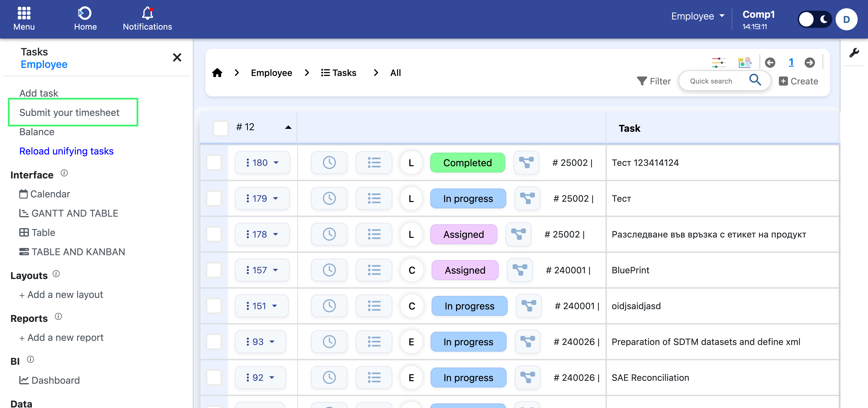
Task: Open the 93 row actions dropdown
Action: point(260,342)
